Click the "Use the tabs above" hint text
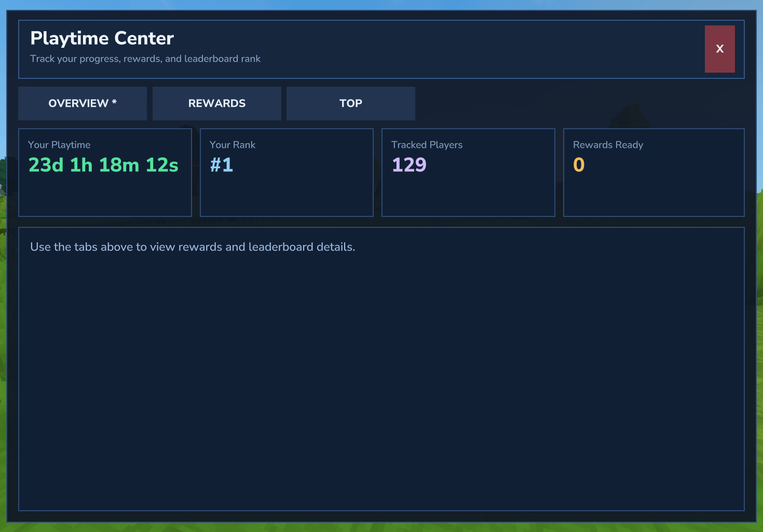 (x=193, y=247)
